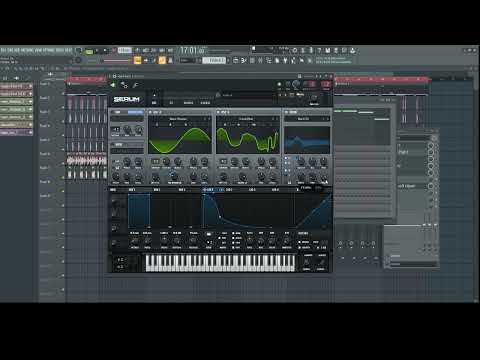The width and height of the screenshot is (480, 360).
Task: Click the porta knob beside the keyboard
Action: tap(306, 262)
